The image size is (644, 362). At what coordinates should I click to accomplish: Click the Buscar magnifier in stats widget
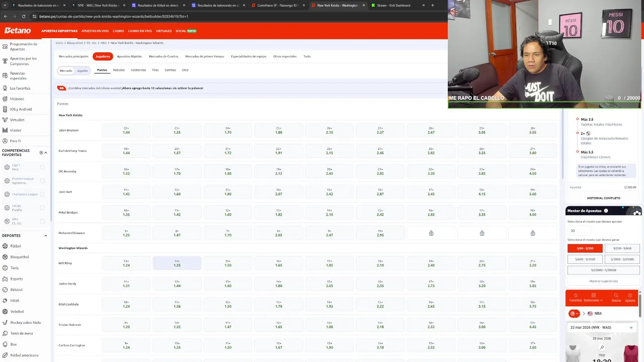[616, 296]
